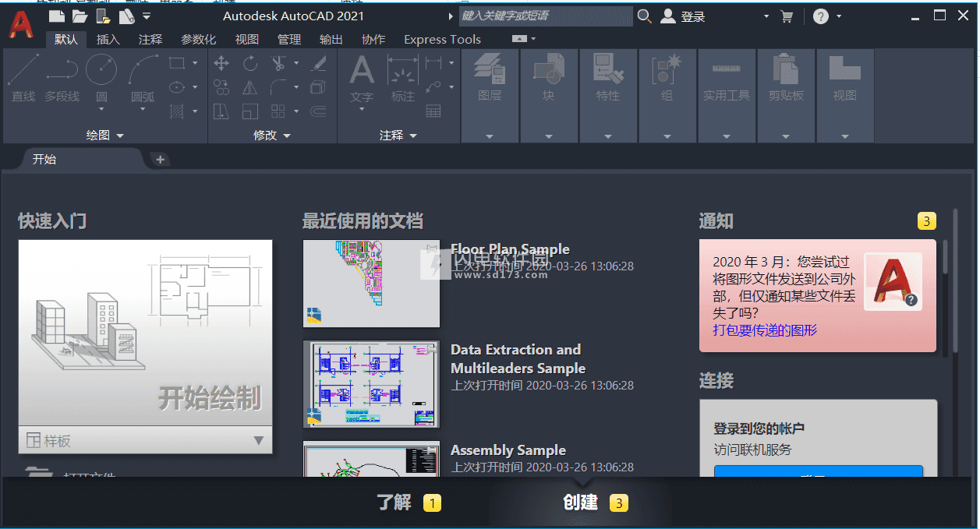The image size is (980, 529).
Task: Select the Stretch tool in Modify panel
Action: pos(221,111)
